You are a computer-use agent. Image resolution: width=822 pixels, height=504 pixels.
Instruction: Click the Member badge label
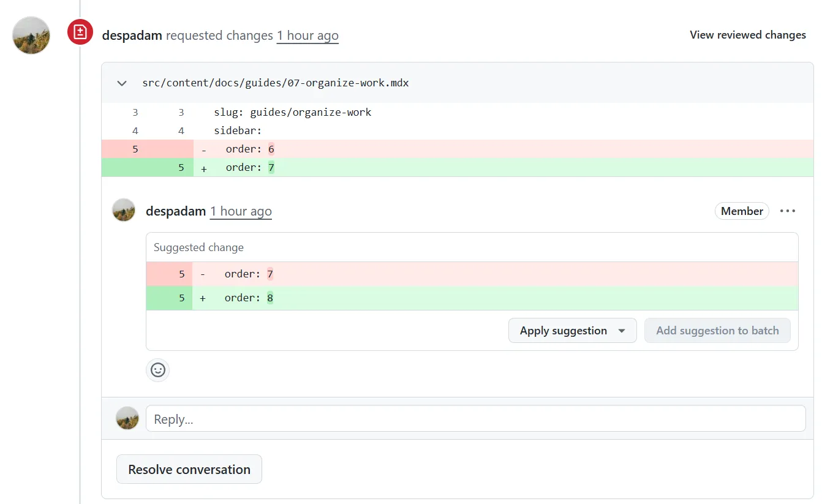coord(742,211)
